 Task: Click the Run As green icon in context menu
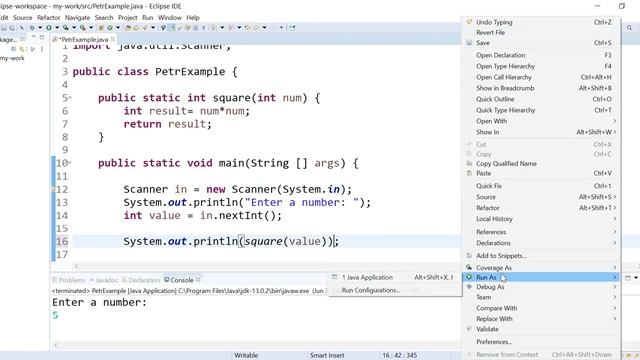pos(469,277)
